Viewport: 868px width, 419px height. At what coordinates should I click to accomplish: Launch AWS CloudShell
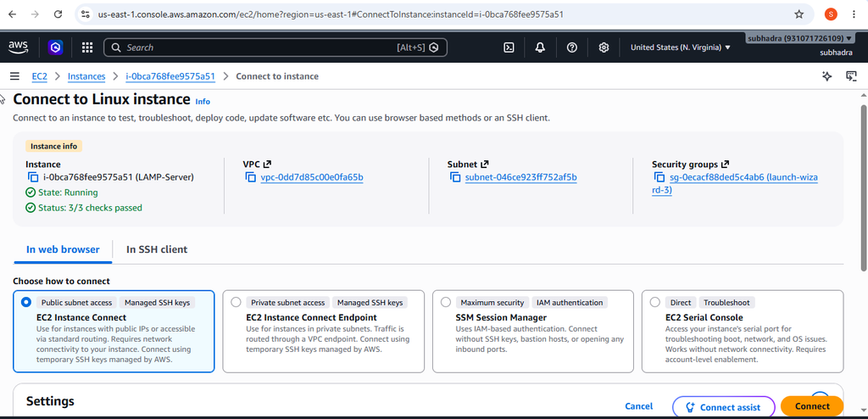coord(509,47)
